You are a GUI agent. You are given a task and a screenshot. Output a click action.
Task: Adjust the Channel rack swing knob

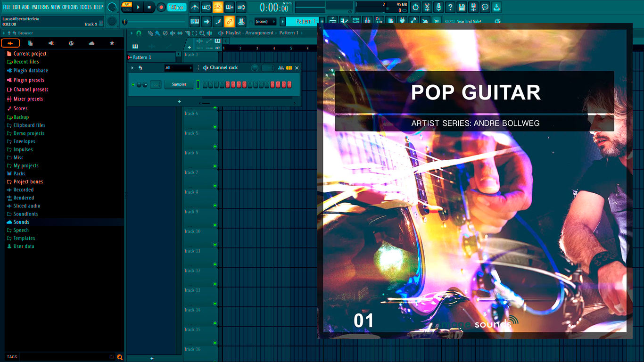(x=255, y=68)
